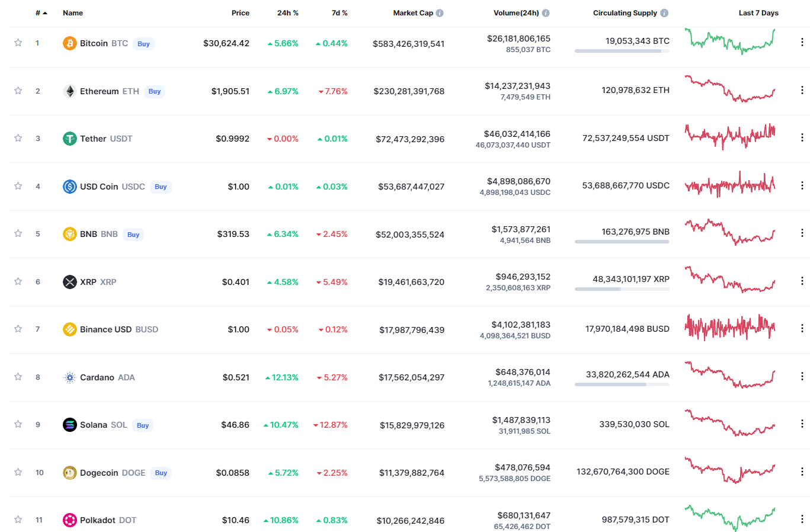This screenshot has width=810, height=532.
Task: Show the Circulating Supply info tooltip icon
Action: pos(664,13)
